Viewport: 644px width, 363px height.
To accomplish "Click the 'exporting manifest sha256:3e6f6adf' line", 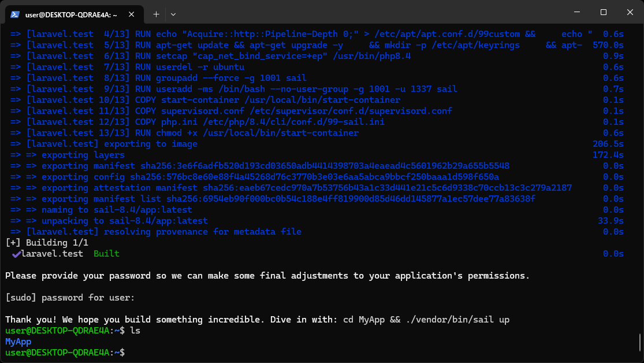I will 259,166.
